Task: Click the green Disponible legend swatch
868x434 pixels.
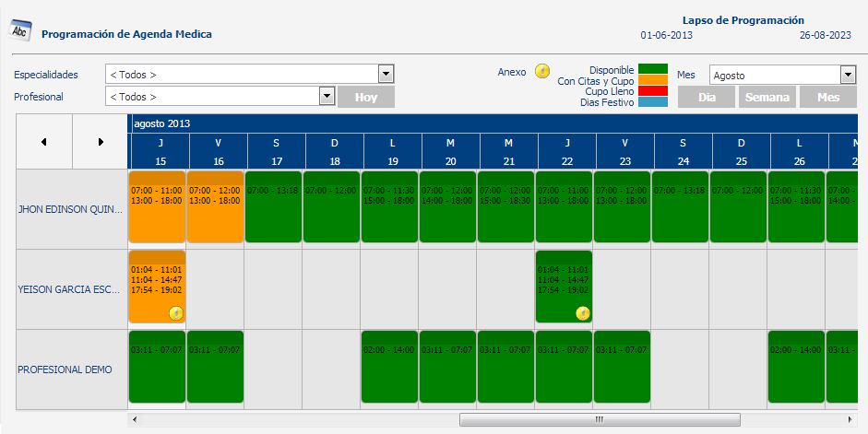Action: tap(653, 70)
